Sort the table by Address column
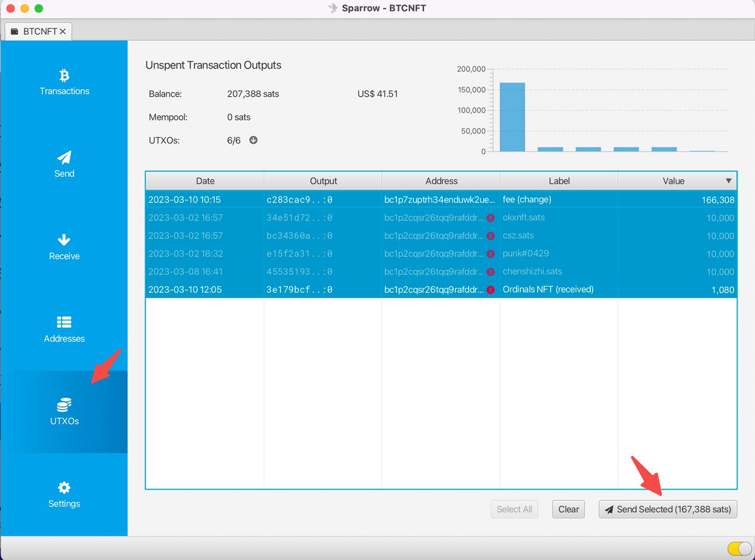 point(441,181)
